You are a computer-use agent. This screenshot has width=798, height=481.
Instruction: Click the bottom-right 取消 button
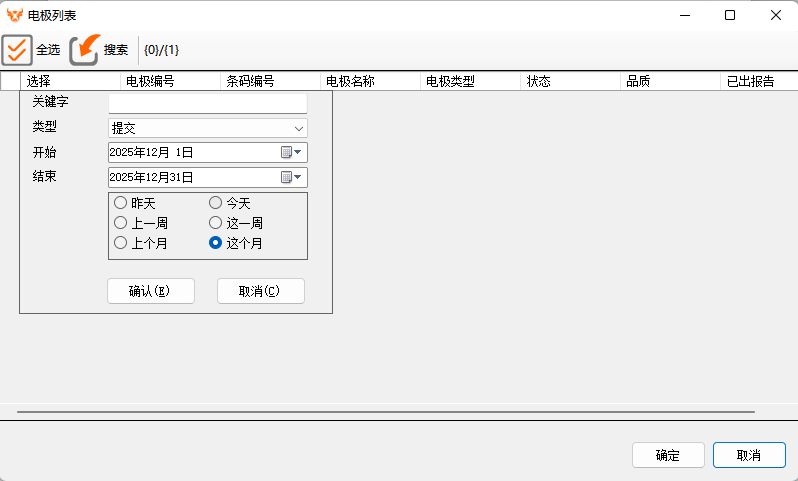coord(749,455)
